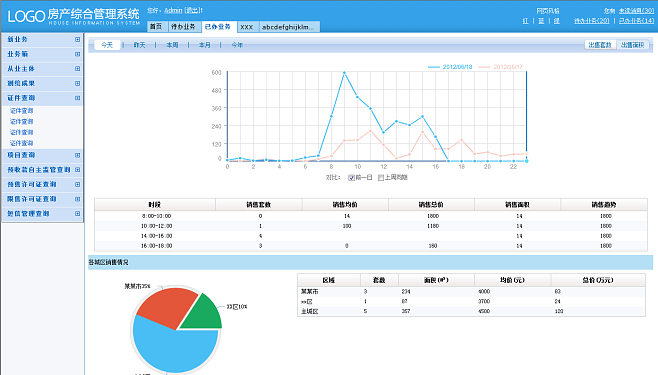Select the 14:00-16:00 table row cell

pyautogui.click(x=156, y=236)
